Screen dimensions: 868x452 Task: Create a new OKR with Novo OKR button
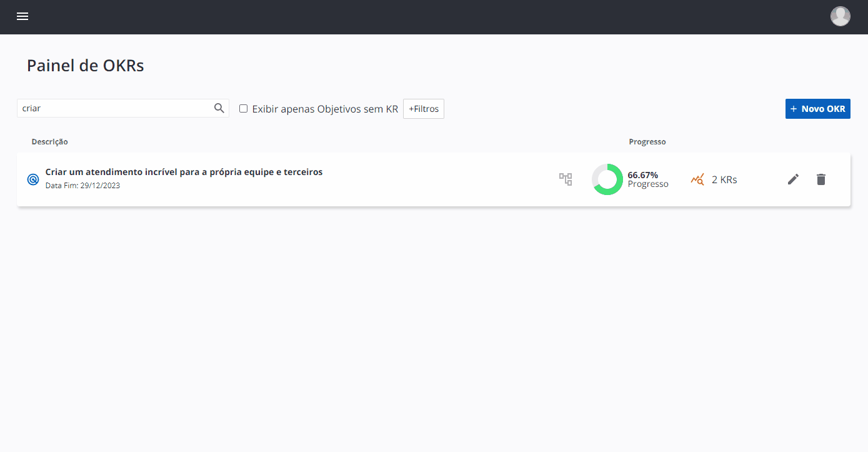coord(817,109)
